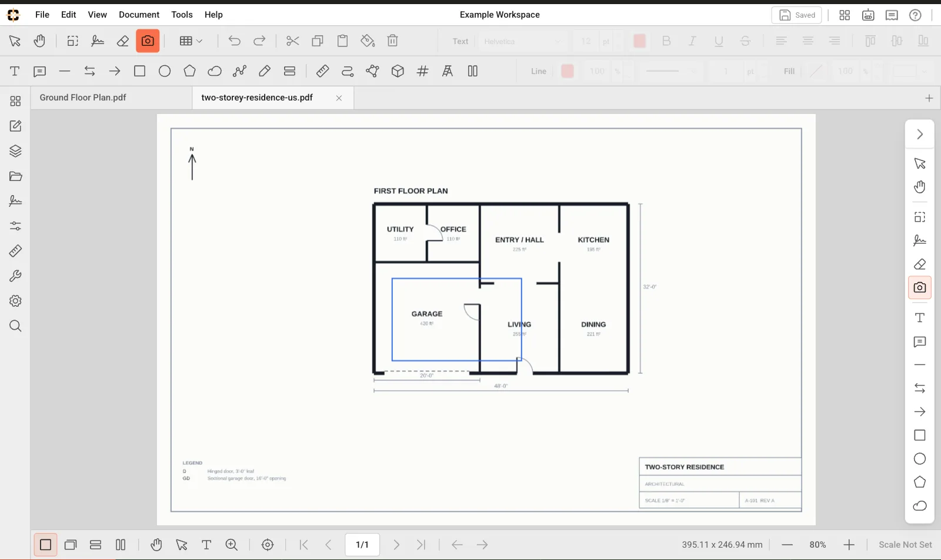Screen dimensions: 941x560
Task: Select the snapshot camera tool in top toolbar
Action: pos(148,41)
